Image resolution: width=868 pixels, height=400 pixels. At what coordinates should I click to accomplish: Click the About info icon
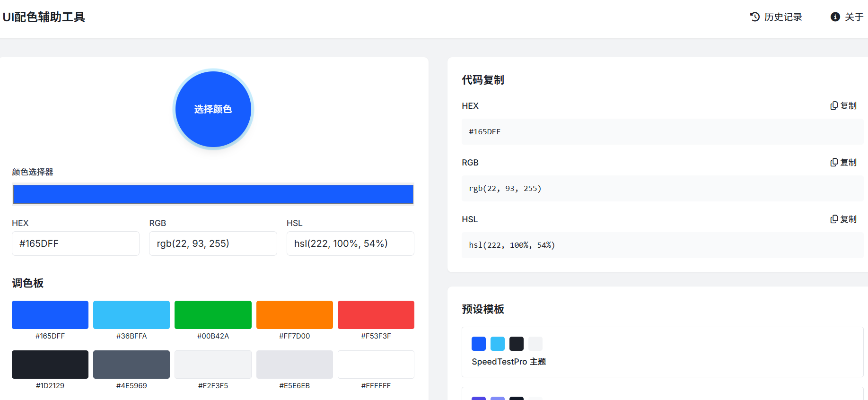coord(835,17)
